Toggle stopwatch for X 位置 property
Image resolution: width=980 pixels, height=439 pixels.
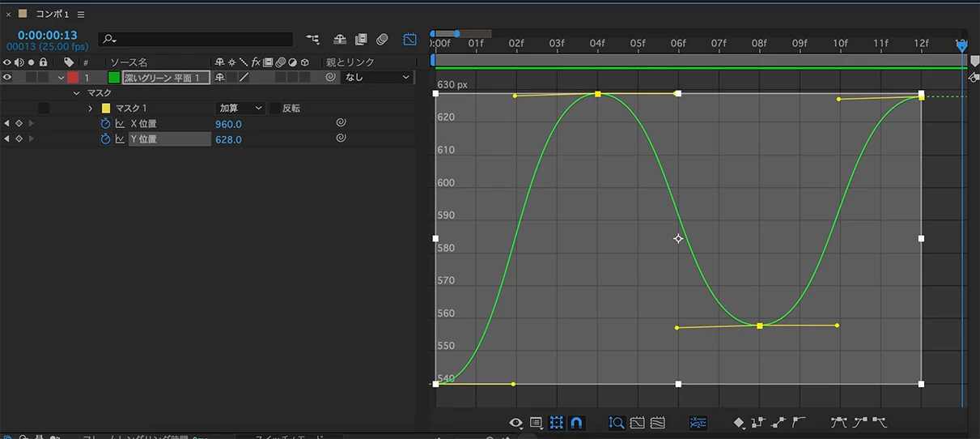tap(104, 124)
